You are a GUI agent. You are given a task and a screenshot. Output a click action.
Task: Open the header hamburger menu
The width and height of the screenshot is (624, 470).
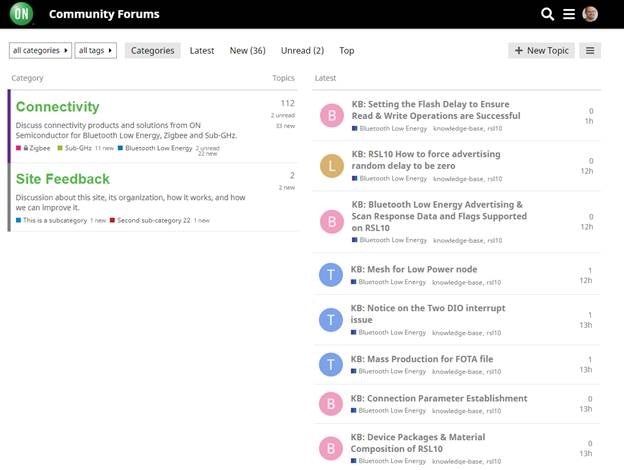click(x=569, y=14)
